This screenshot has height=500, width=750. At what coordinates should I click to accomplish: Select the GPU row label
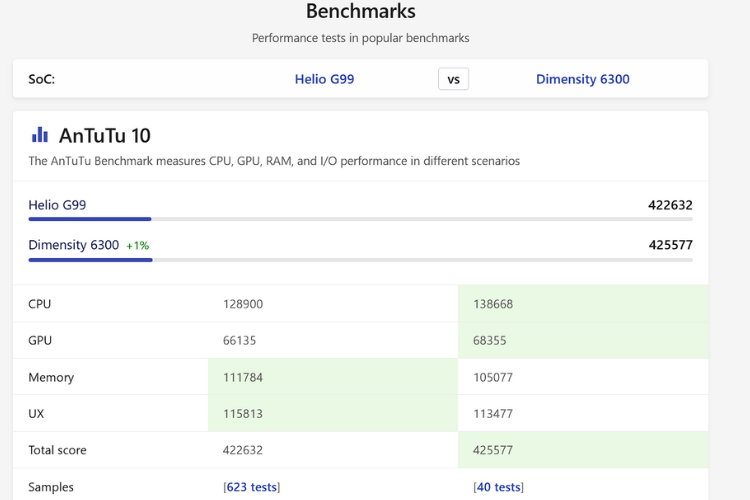click(x=40, y=341)
